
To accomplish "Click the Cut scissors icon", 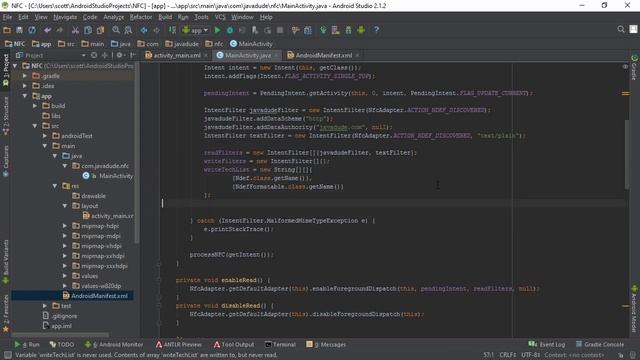I will [75, 30].
